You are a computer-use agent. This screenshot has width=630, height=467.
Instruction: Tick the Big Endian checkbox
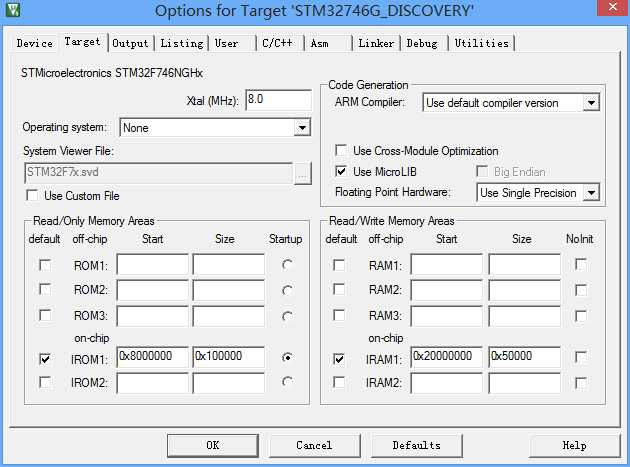[x=482, y=172]
